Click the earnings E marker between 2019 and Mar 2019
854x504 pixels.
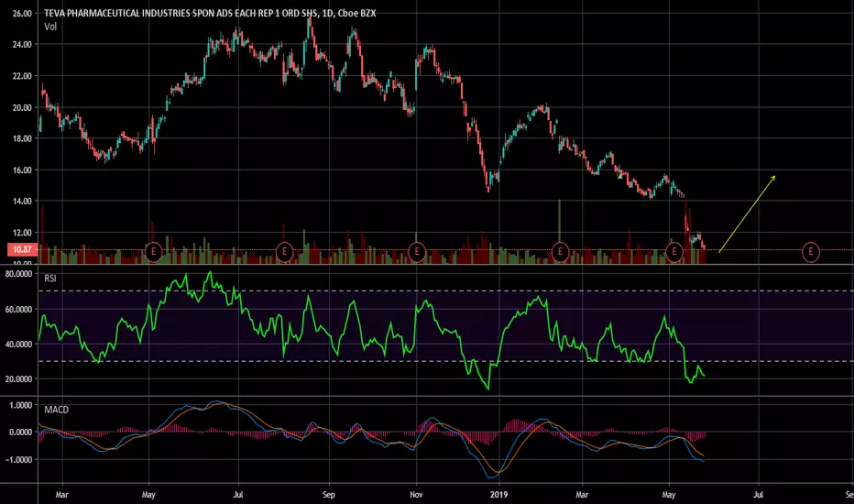[560, 252]
